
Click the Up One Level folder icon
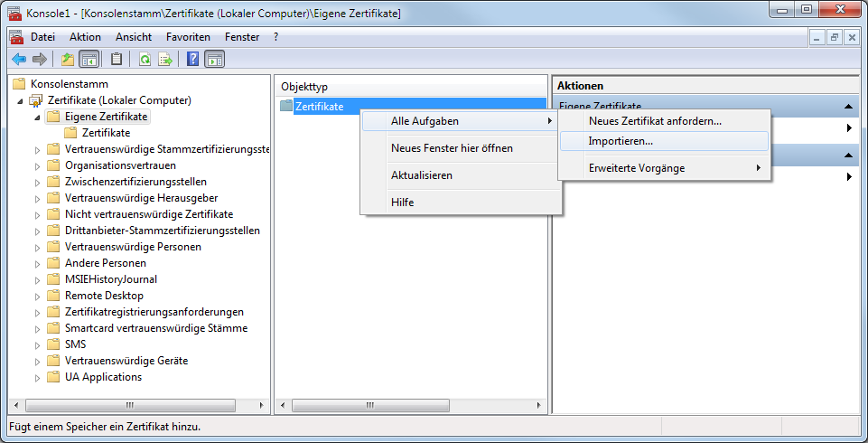67,60
